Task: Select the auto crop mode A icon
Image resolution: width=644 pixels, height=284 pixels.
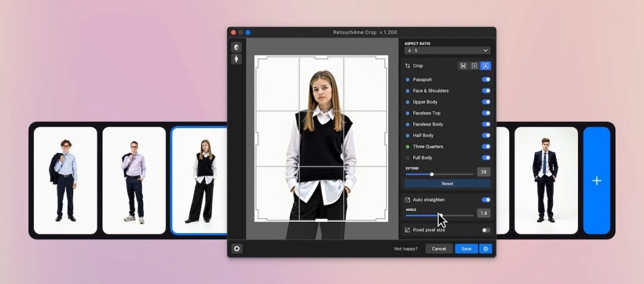Action: pyautogui.click(x=486, y=66)
